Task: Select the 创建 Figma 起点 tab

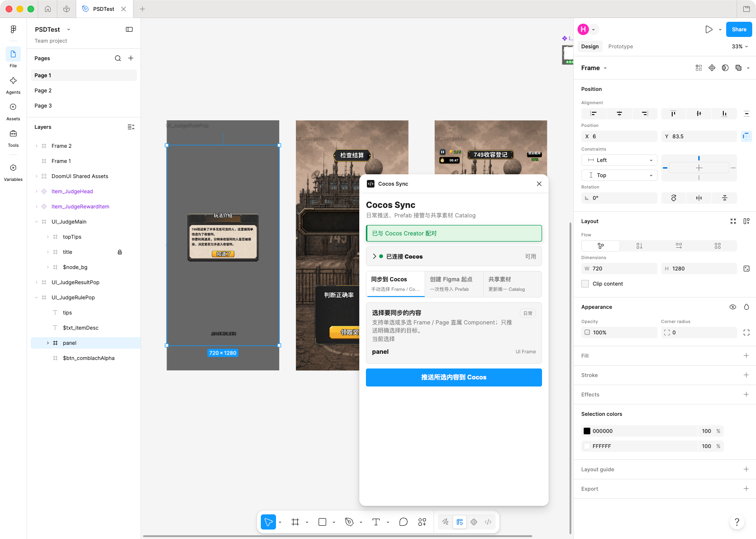Action: click(x=454, y=284)
